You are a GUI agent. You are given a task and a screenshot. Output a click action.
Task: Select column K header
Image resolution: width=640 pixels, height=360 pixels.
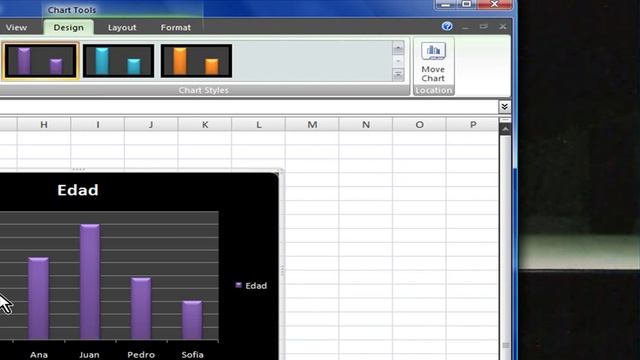[205, 124]
